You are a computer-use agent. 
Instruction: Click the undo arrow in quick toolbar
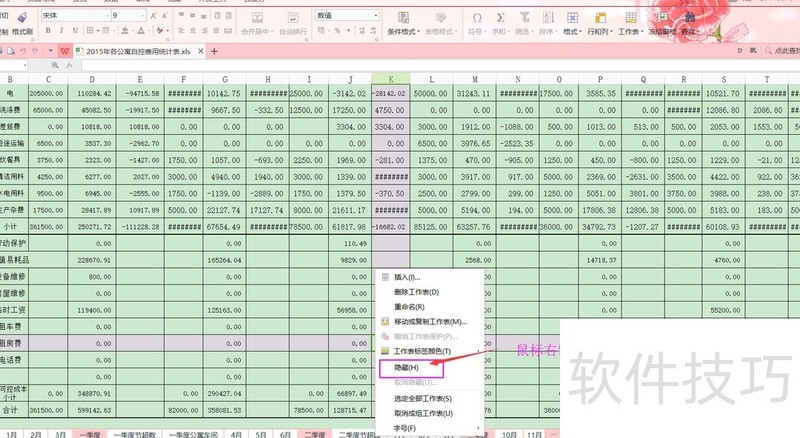pyautogui.click(x=23, y=51)
